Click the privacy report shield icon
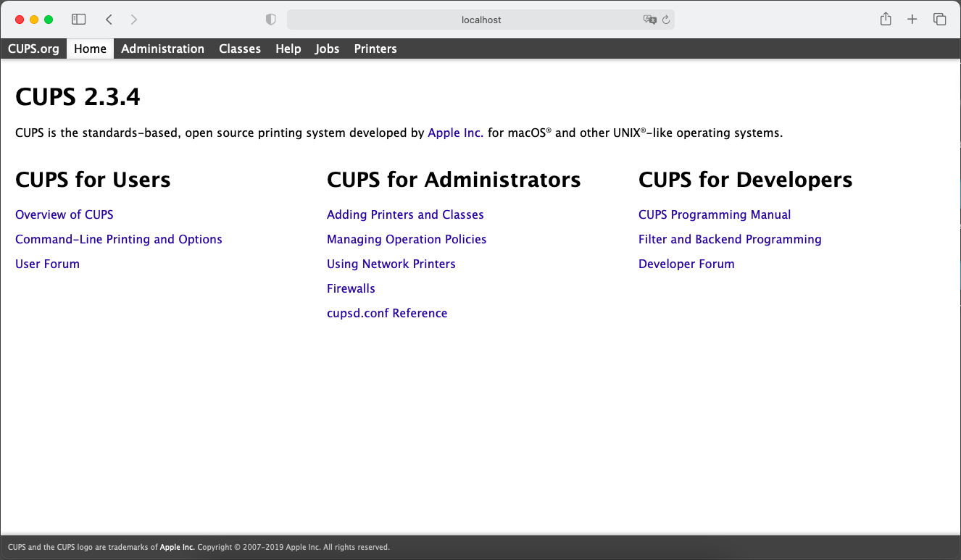The height and width of the screenshot is (560, 961). click(x=271, y=20)
